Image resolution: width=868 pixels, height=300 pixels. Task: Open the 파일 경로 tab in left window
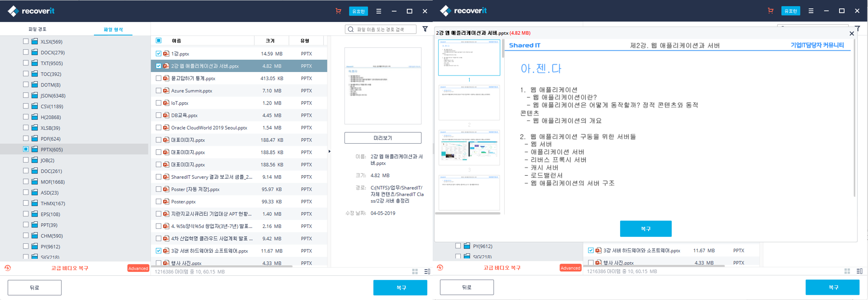38,29
